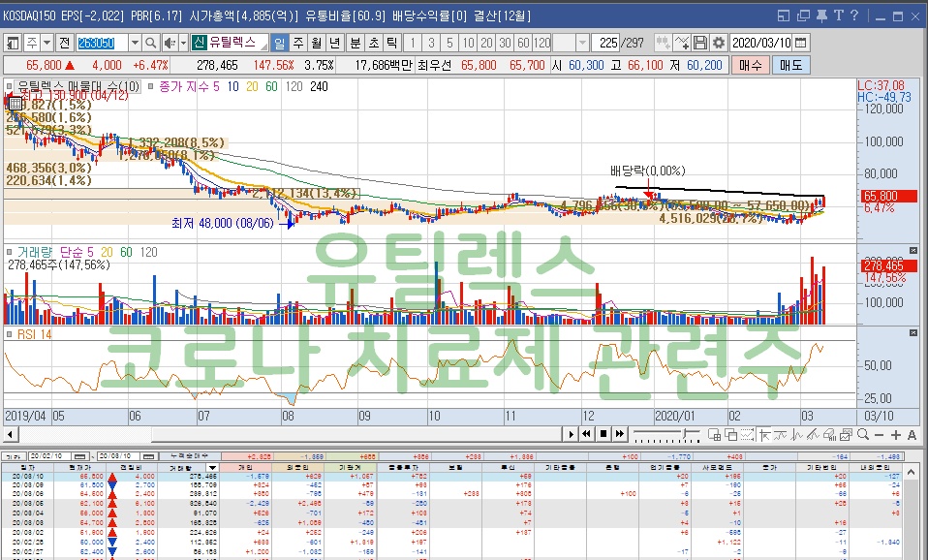Click the crosshair cursor tool icon
The width and height of the screenshot is (928, 560).
click(764, 435)
